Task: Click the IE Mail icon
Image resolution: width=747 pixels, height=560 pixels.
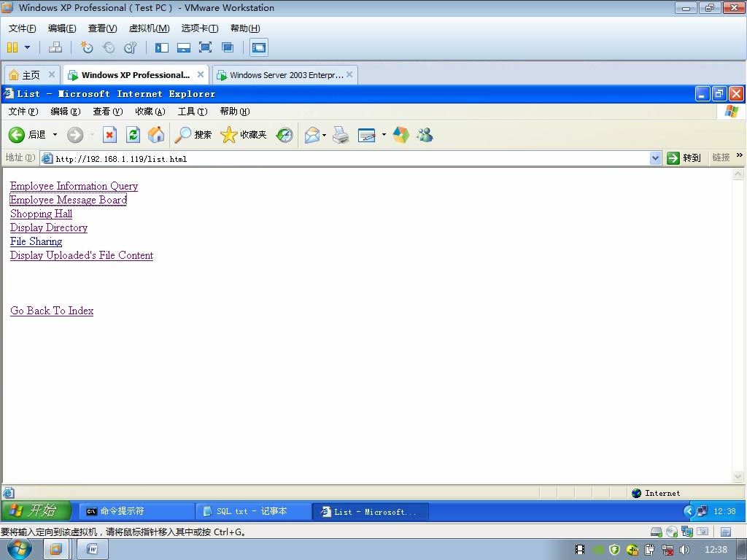Action: coord(312,135)
